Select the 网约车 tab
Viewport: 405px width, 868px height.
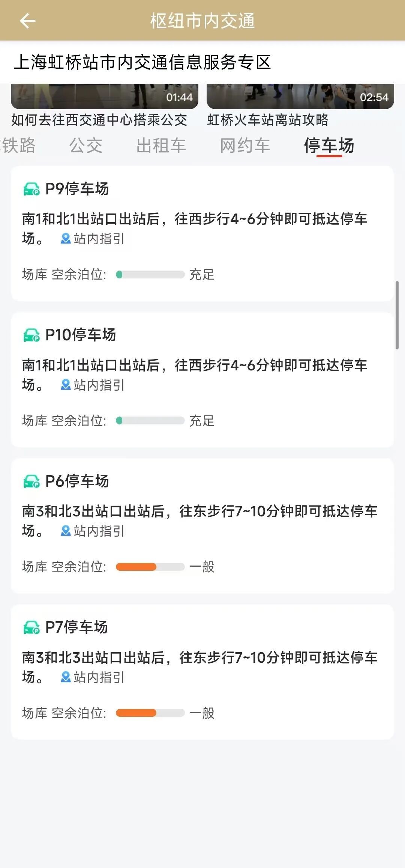tap(245, 146)
